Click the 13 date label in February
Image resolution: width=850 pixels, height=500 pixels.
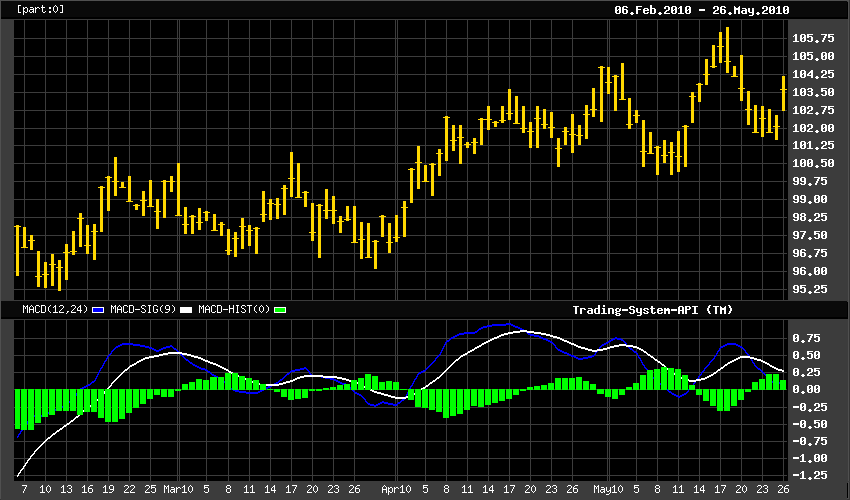66,489
